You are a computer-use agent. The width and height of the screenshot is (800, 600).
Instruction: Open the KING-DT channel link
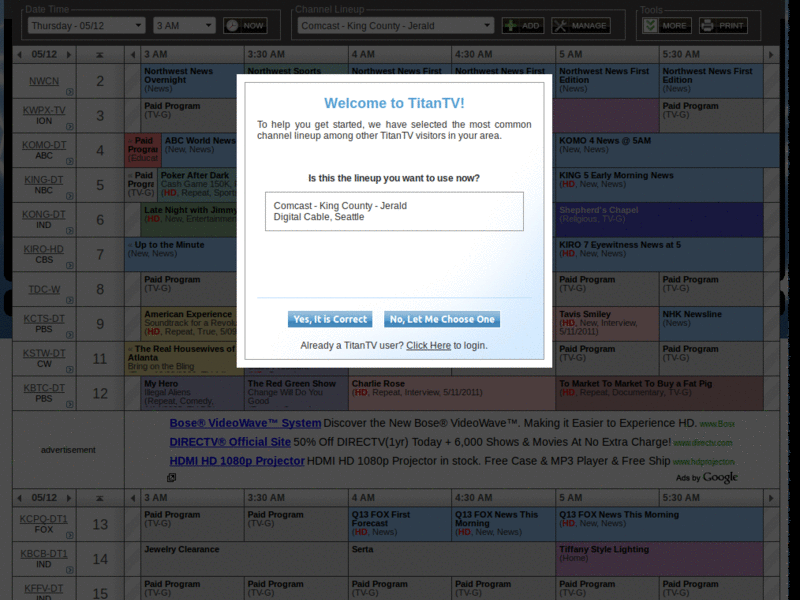[x=44, y=180]
